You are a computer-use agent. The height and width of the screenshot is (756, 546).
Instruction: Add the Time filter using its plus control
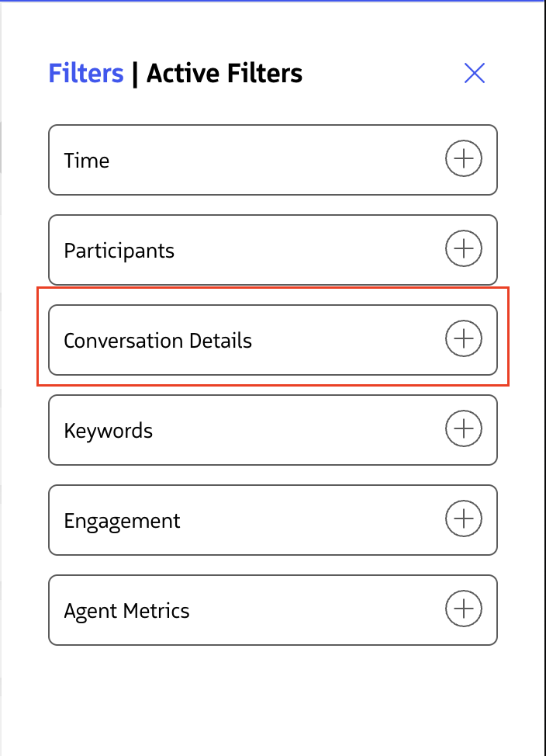coord(463,158)
